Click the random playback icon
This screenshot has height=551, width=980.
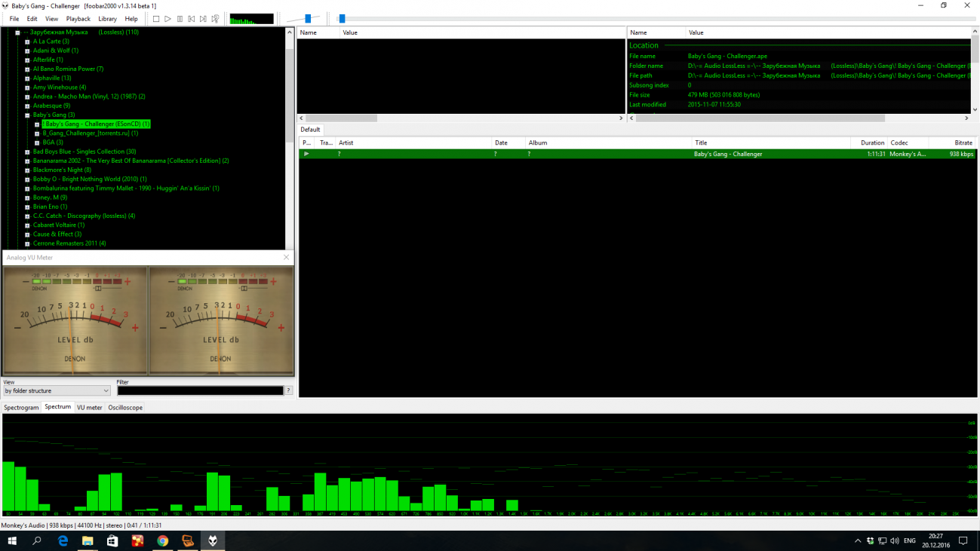point(215,19)
